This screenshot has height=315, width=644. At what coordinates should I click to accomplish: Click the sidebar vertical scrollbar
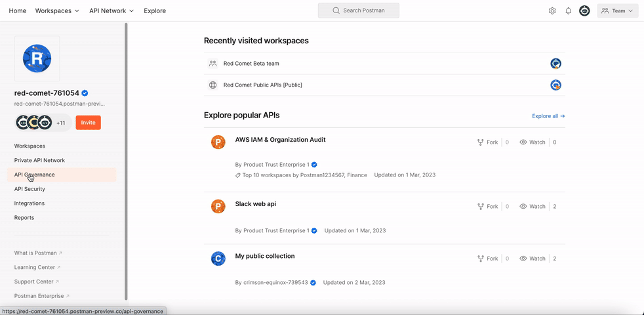[x=126, y=161]
